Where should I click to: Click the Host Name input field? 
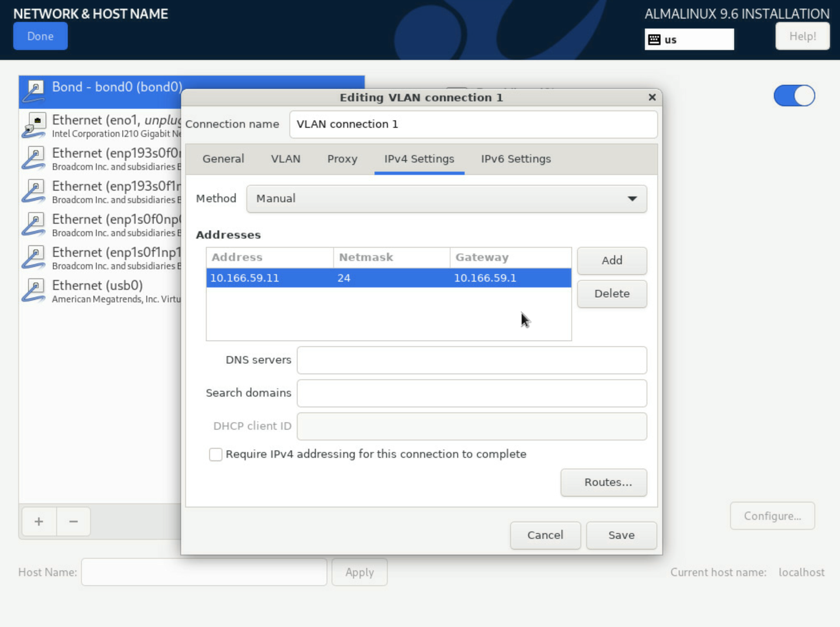pos(204,572)
